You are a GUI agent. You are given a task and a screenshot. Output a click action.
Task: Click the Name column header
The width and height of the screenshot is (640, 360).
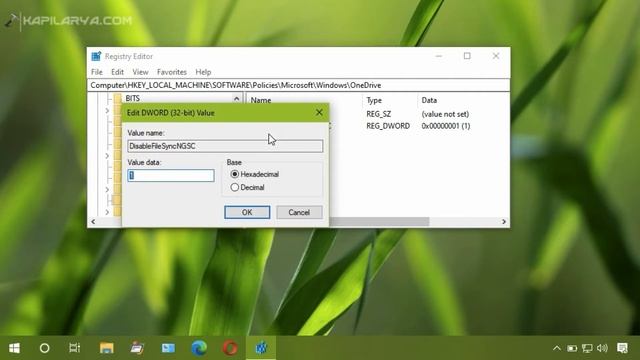(261, 100)
